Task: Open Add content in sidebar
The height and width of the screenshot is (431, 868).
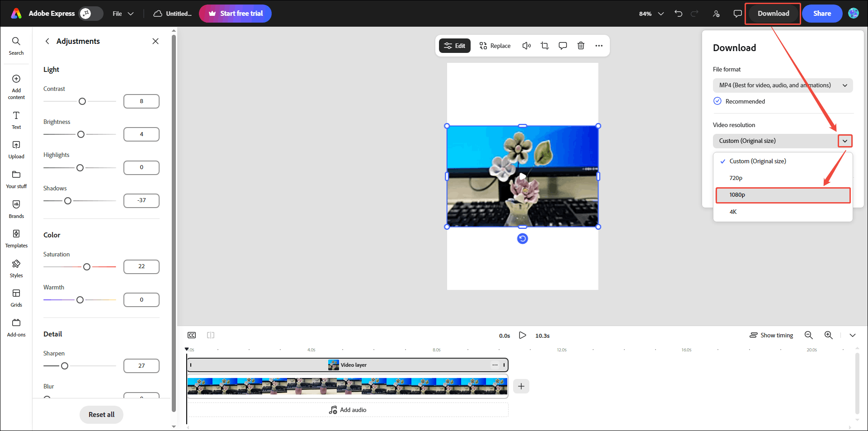Action: pos(16,87)
